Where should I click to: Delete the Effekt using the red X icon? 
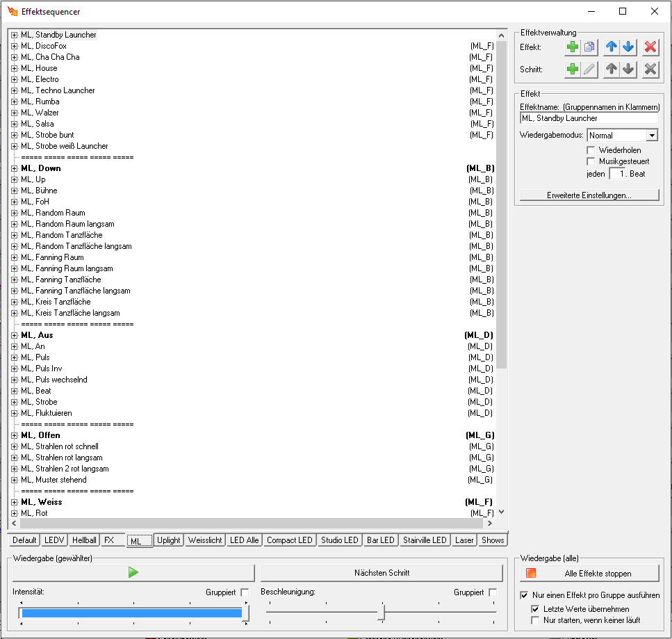pos(649,47)
